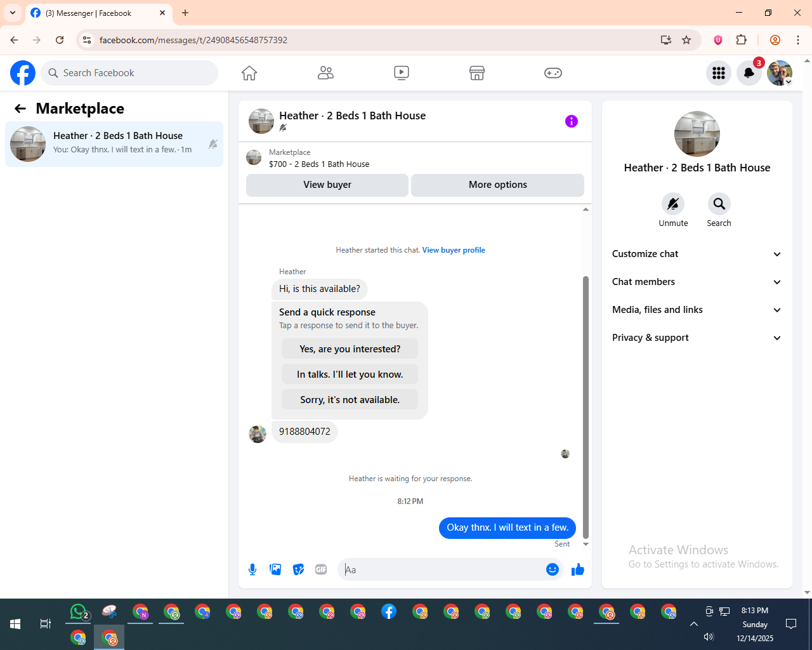The width and height of the screenshot is (812, 650).
Task: Open the Windows notification center
Action: point(791,624)
